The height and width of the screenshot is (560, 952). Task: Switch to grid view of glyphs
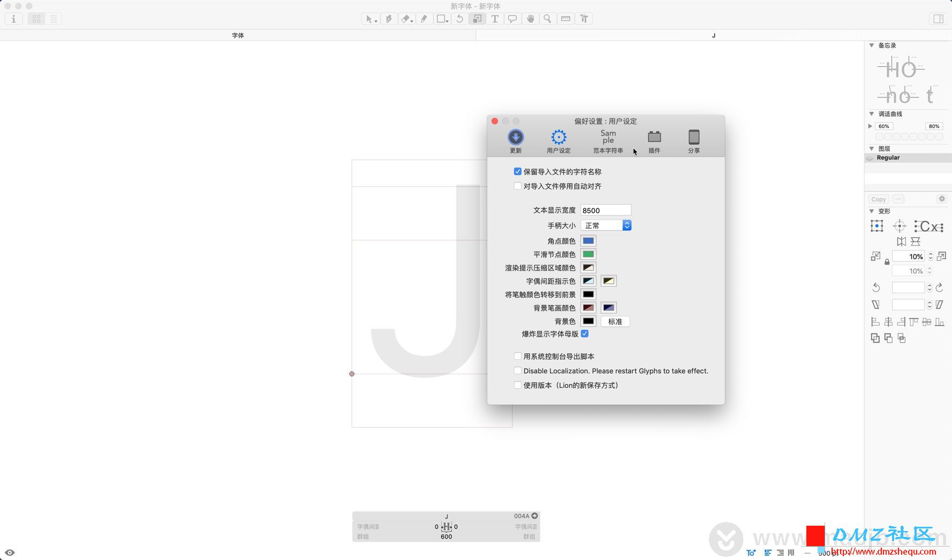[36, 19]
